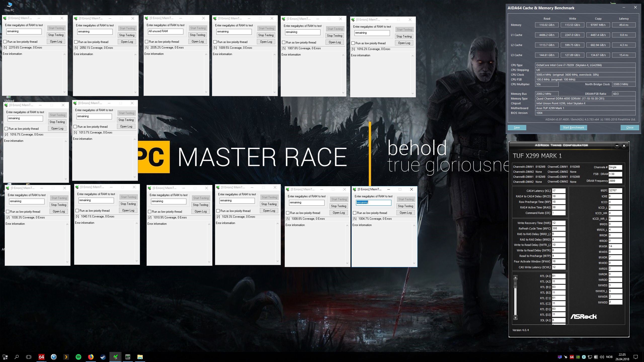Click the highlighted 'remaining' field in 1004.7% window
Screen dimensions: 644x362
tap(374, 203)
